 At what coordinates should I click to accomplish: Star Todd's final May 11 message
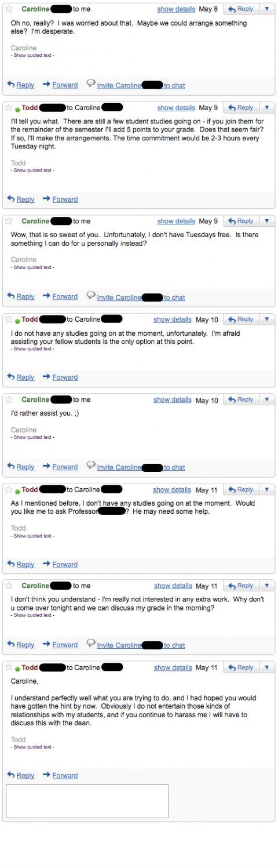[x=9, y=668]
